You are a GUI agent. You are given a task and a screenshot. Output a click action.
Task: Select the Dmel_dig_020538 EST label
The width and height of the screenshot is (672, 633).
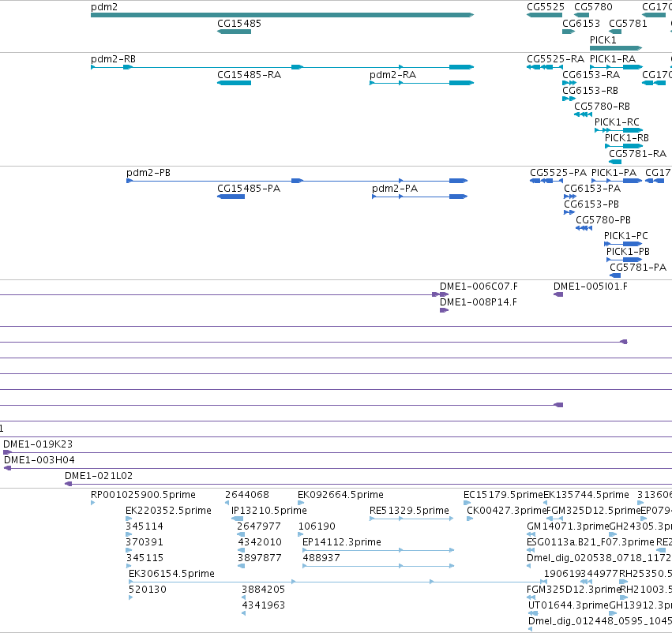tap(599, 558)
